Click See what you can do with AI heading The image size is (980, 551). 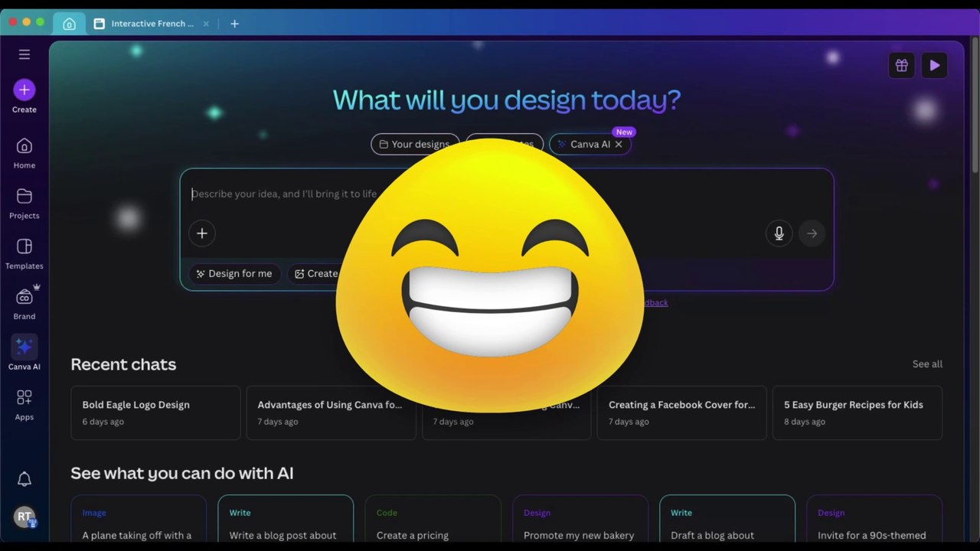pyautogui.click(x=182, y=474)
